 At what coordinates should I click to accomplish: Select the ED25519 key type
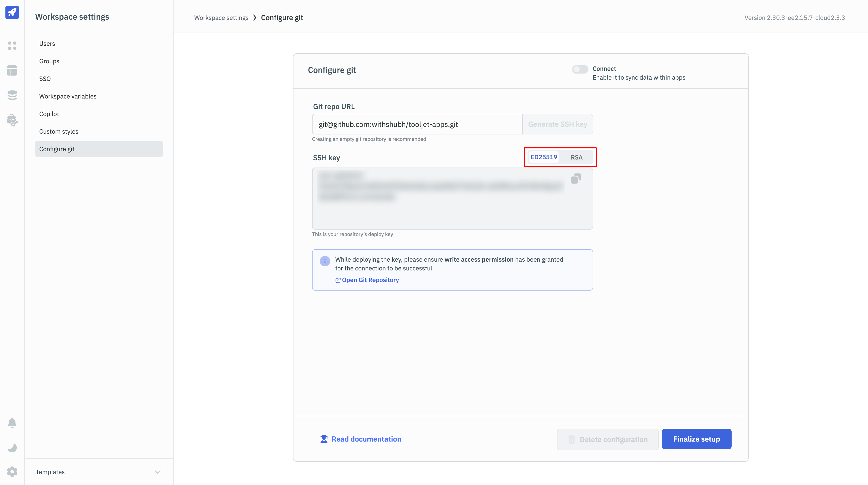click(544, 157)
